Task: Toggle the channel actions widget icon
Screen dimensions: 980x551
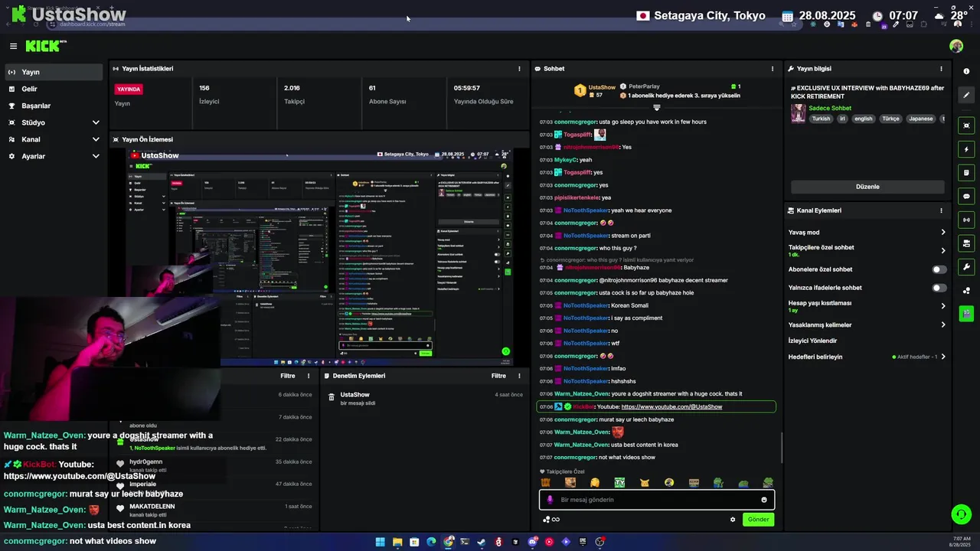Action: (x=966, y=243)
